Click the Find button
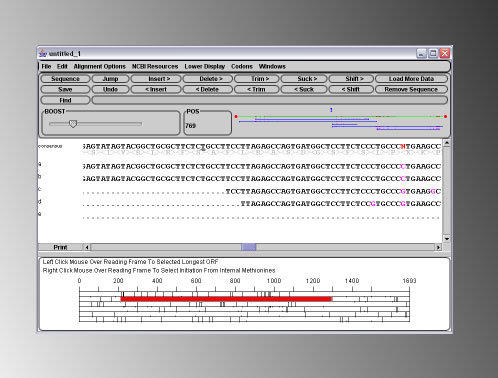498x378 pixels. (x=65, y=100)
